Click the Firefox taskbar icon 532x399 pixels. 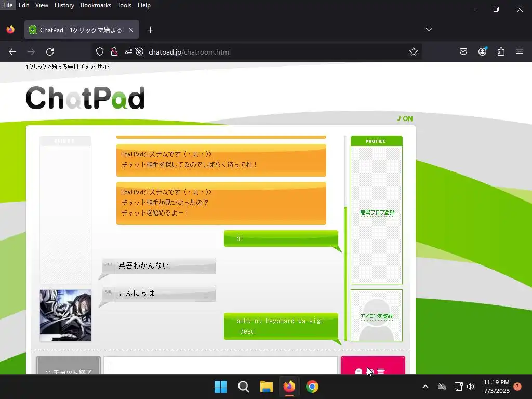point(289,387)
